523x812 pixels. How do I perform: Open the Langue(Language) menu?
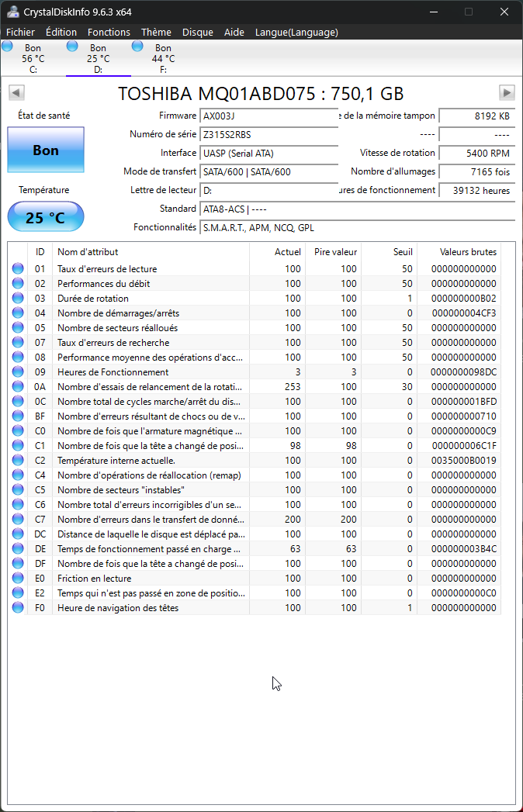[296, 32]
